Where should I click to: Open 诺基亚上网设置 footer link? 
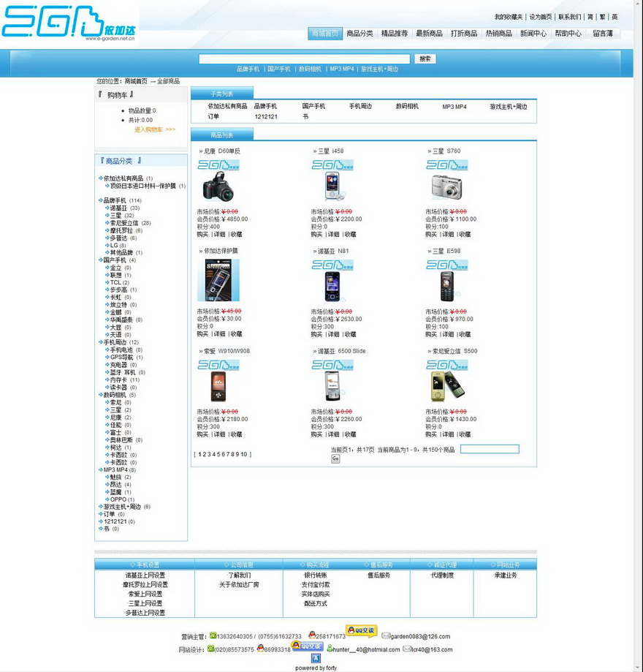pyautogui.click(x=145, y=575)
